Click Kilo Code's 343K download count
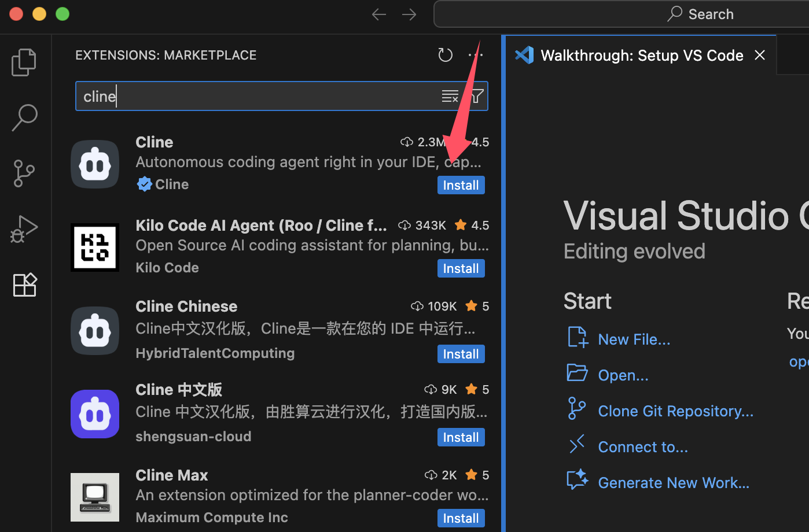 click(x=422, y=226)
